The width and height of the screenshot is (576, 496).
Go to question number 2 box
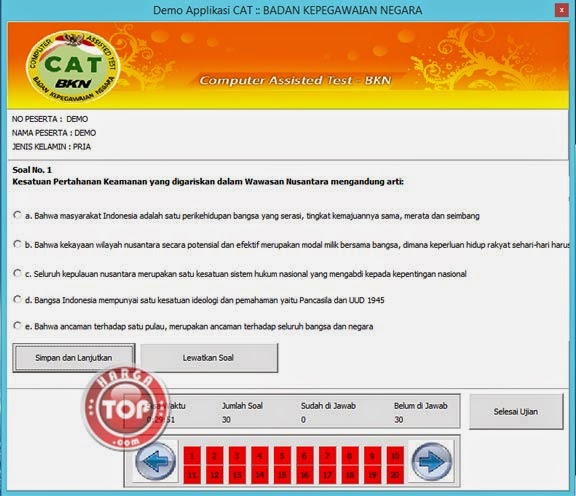point(215,456)
